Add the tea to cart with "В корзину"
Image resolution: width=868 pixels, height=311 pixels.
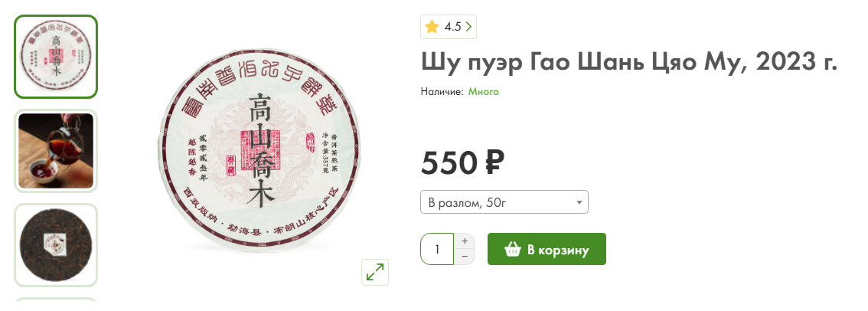[547, 249]
